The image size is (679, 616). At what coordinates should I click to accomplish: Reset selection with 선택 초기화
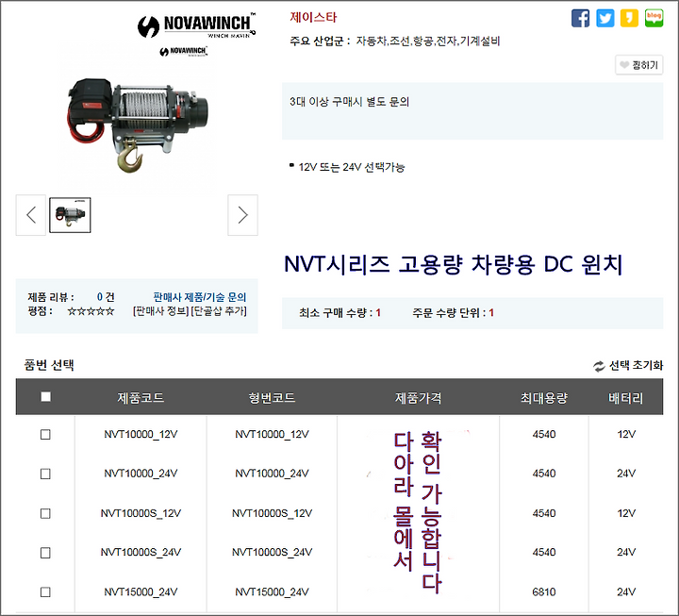point(636,366)
